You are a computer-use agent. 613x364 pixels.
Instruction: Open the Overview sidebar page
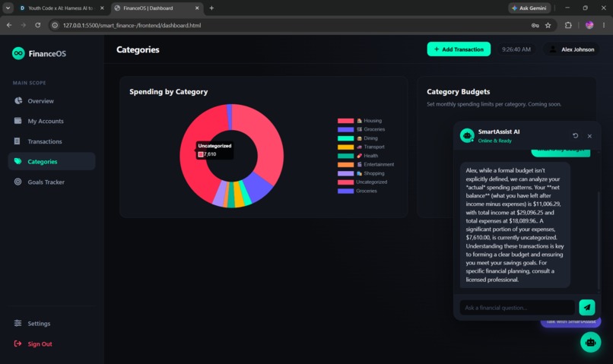coord(52,101)
